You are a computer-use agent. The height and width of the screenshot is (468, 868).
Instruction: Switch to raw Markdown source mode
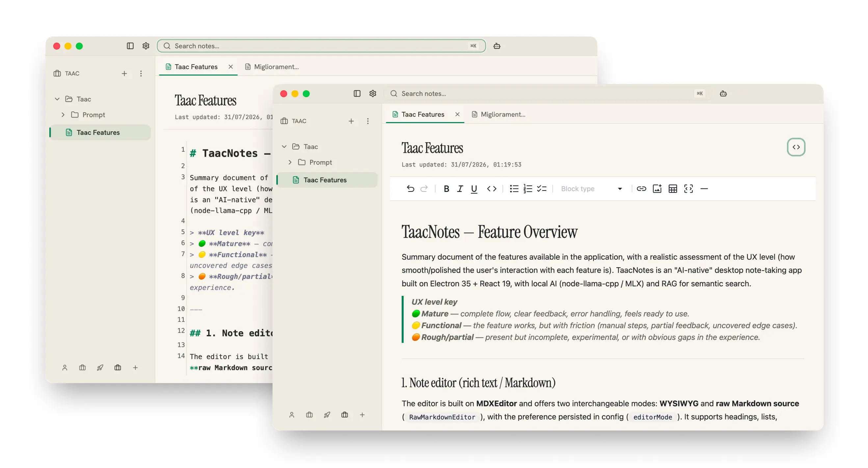click(x=796, y=147)
